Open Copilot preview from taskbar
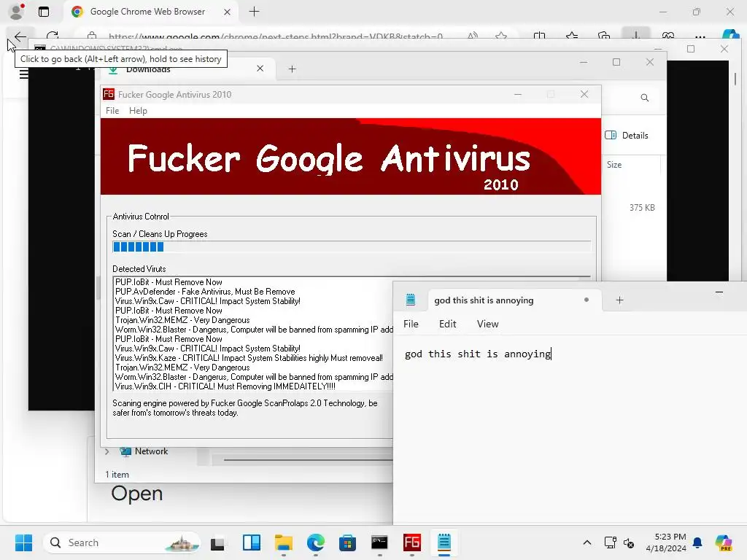This screenshot has height=560, width=747. pyautogui.click(x=724, y=542)
